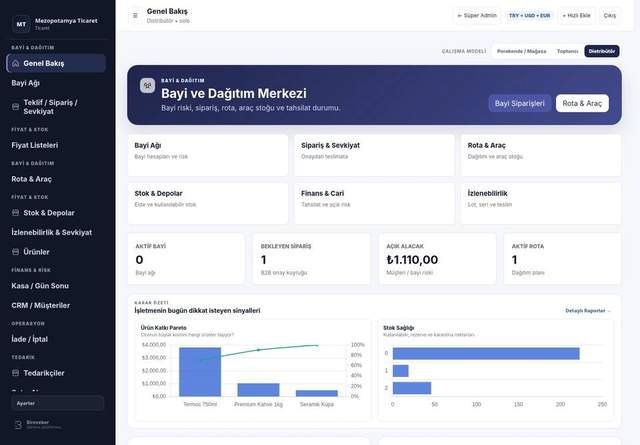Open the Finans & Cari shortcut card
The height and width of the screenshot is (445, 640).
[x=374, y=204]
